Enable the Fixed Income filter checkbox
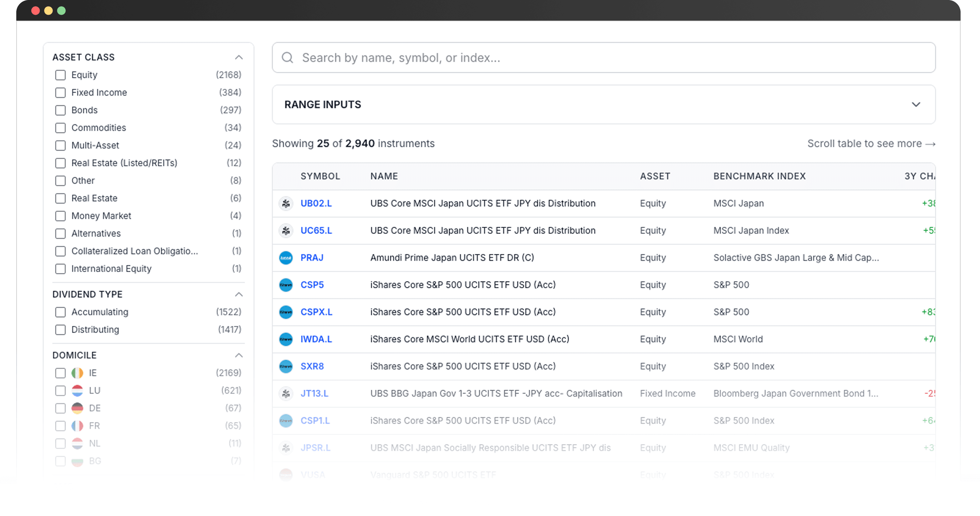Image resolution: width=980 pixels, height=516 pixels. point(60,92)
